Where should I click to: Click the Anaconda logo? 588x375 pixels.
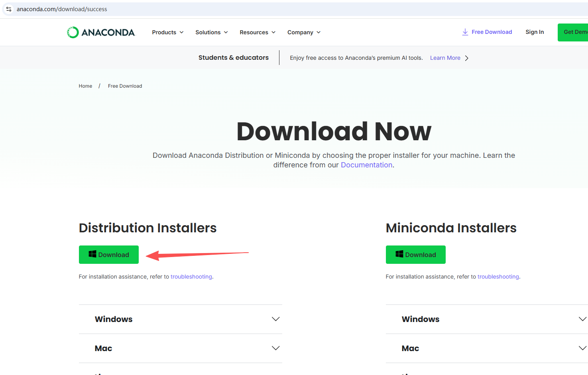tap(101, 32)
